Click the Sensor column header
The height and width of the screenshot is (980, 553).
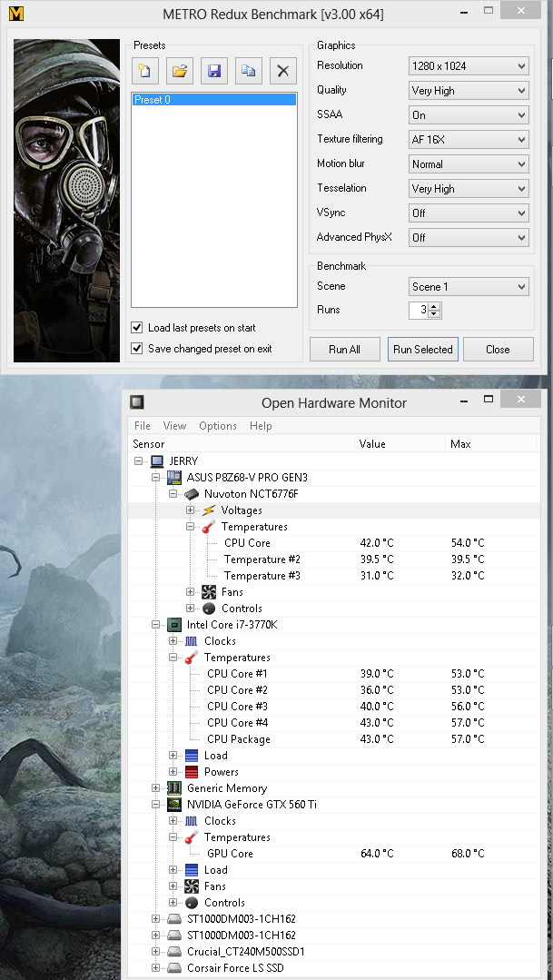tap(242, 444)
